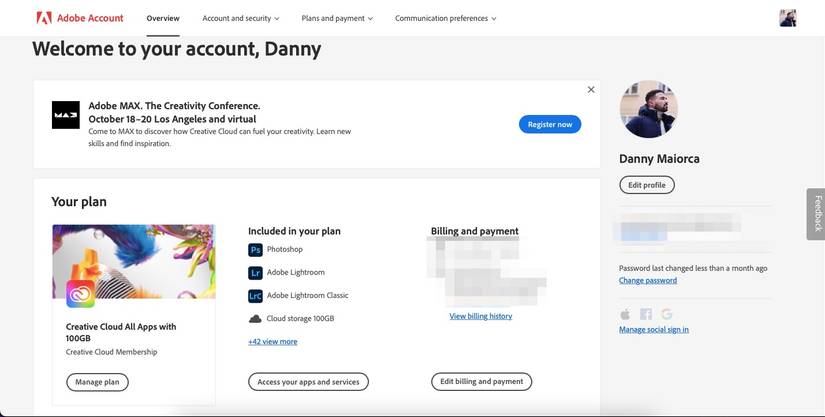Click the Manage plan button

pos(97,381)
